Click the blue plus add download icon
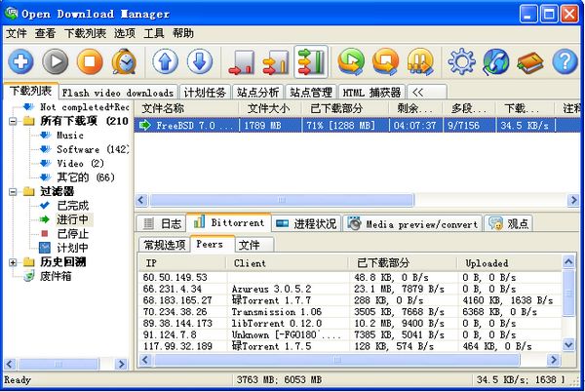The height and width of the screenshot is (392, 585). click(20, 61)
